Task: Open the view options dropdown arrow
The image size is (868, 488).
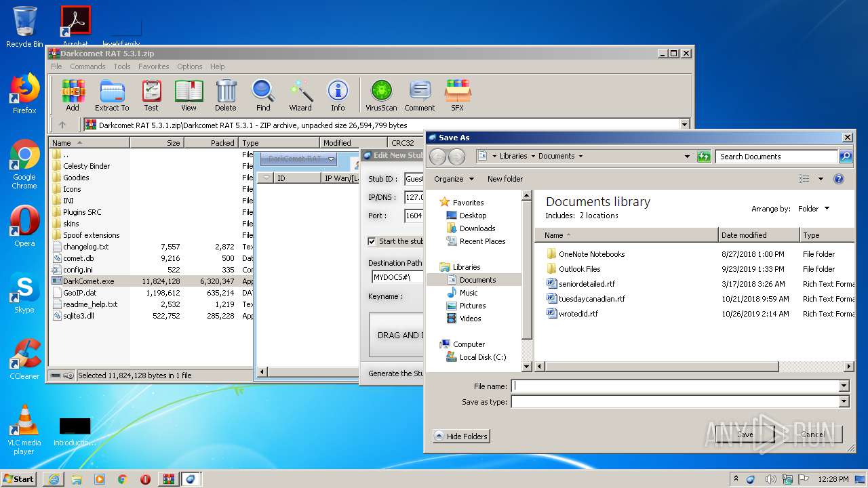Action: click(821, 179)
